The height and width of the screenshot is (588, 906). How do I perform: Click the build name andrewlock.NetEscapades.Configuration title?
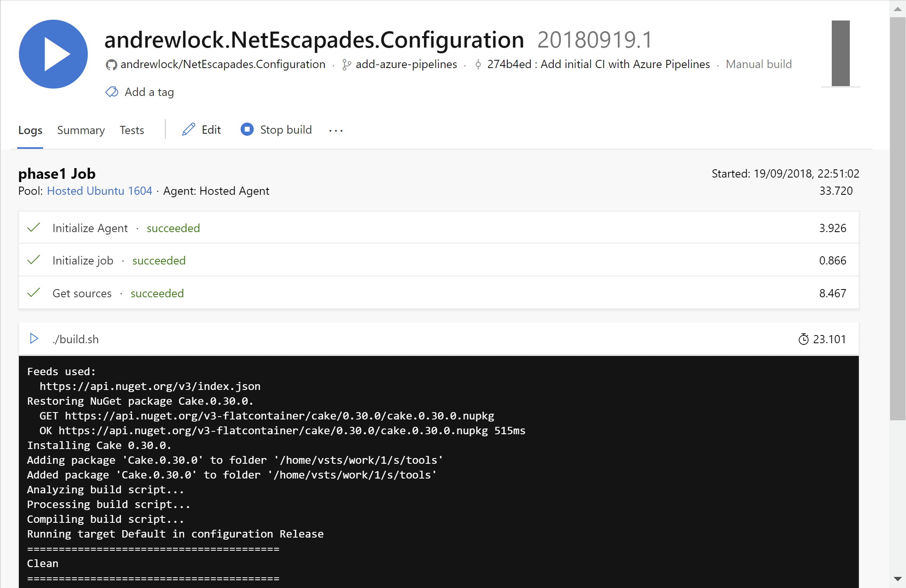coord(314,40)
